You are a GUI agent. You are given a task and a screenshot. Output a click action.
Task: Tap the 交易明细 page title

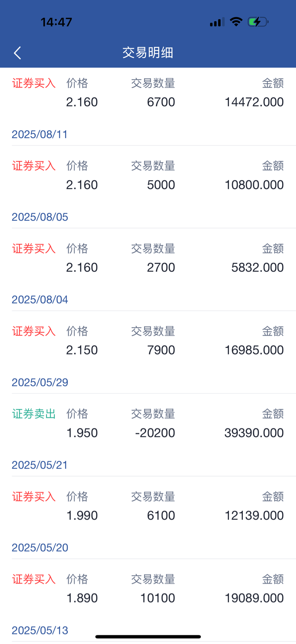coord(148,52)
